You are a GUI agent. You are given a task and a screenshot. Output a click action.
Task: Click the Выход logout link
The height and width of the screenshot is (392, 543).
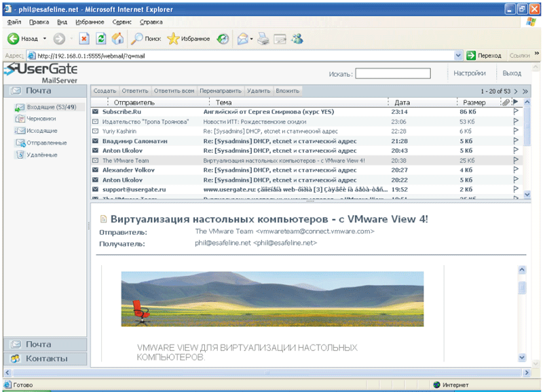coord(512,73)
